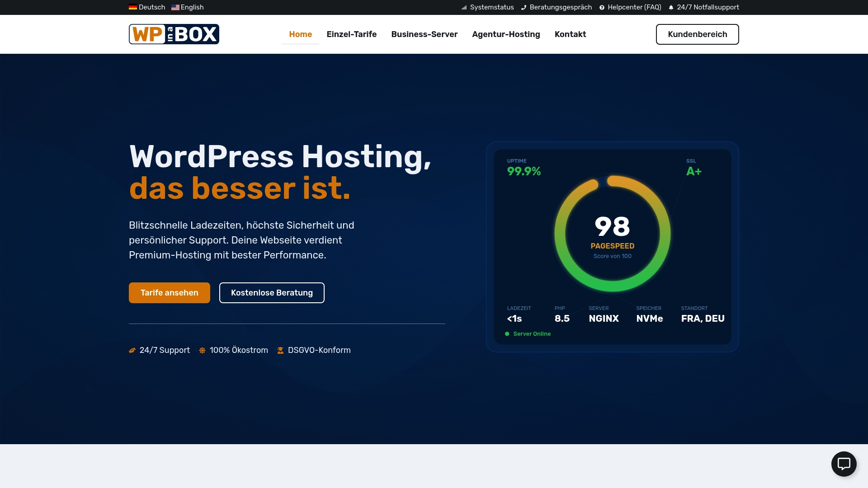Click the Tarife ansehen button
Viewport: 868px width, 488px height.
click(x=169, y=293)
